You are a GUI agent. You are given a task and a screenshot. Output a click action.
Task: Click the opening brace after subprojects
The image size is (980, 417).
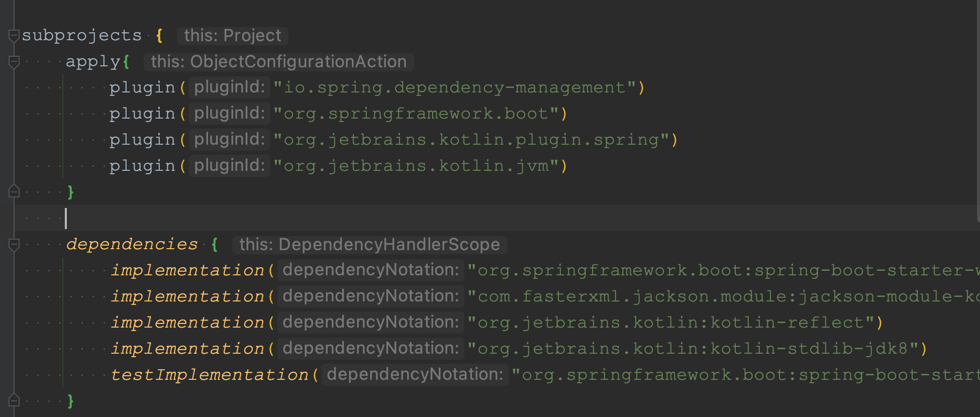click(x=159, y=36)
